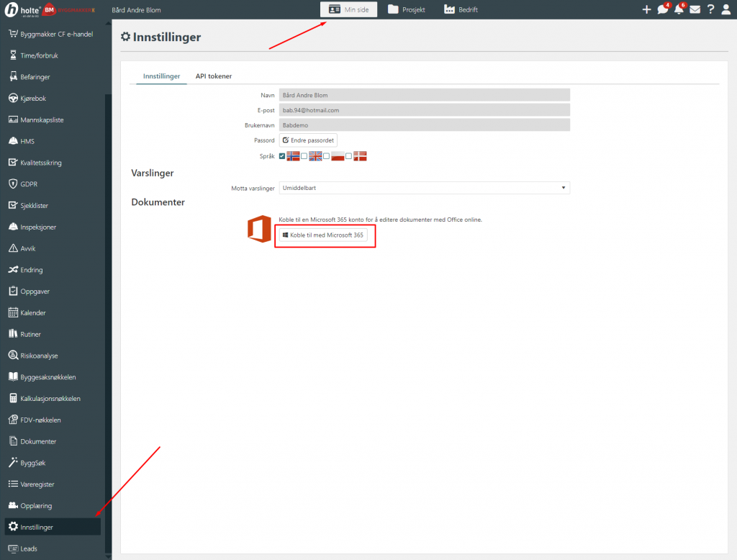Image resolution: width=737 pixels, height=560 pixels.
Task: Expand the Motta varslinger dropdown
Action: pos(424,188)
